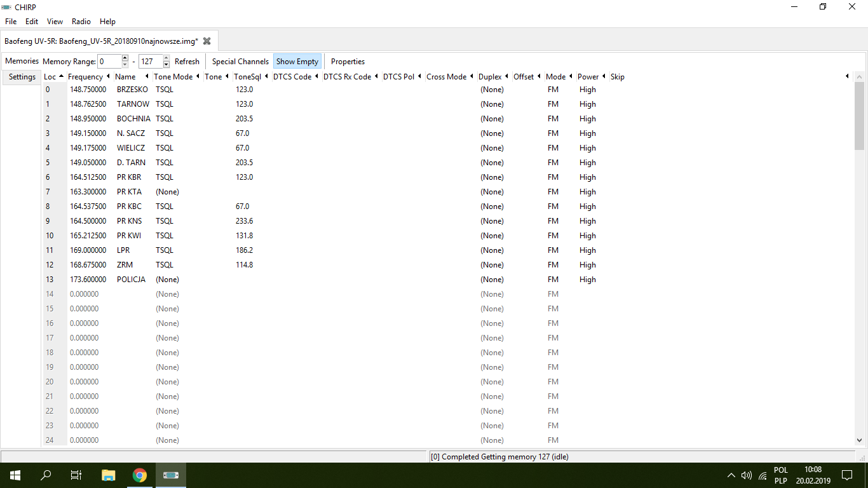Image resolution: width=868 pixels, height=488 pixels.
Task: Click the DTCS Code column header
Action: 296,77
